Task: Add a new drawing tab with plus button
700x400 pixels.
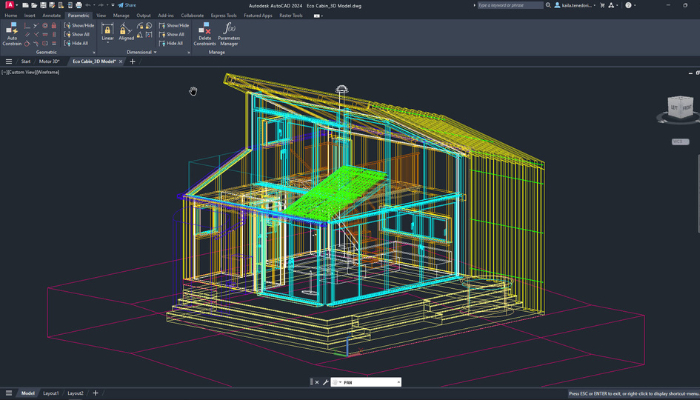Action: [x=132, y=62]
